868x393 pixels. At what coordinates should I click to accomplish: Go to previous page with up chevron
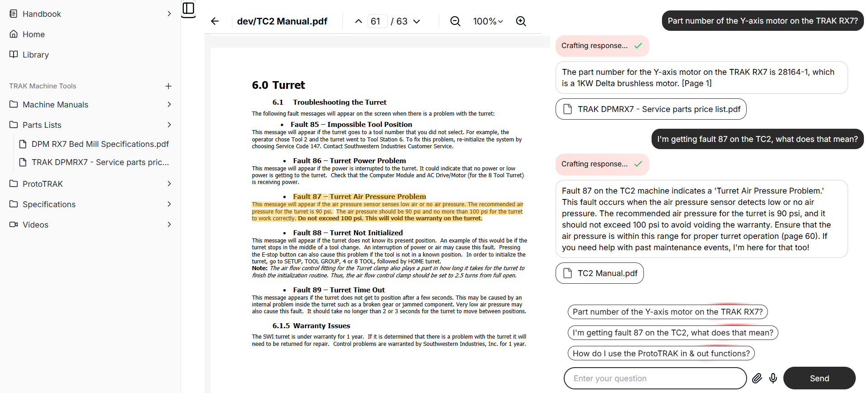[359, 21]
